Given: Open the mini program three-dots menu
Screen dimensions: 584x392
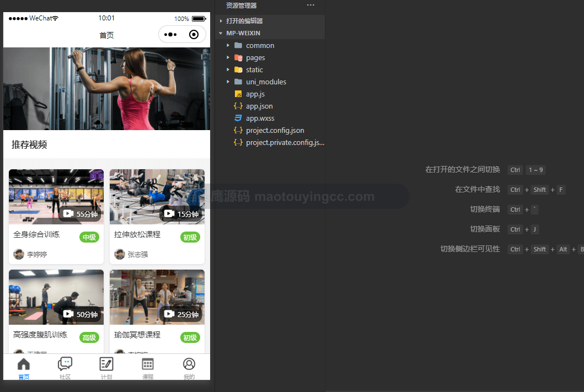Looking at the screenshot, I should pos(170,35).
